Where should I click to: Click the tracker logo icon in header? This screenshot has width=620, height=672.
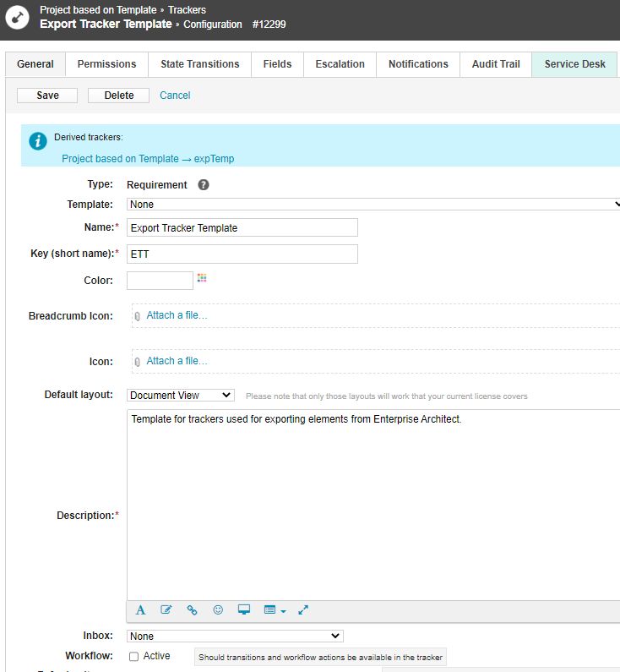[17, 18]
